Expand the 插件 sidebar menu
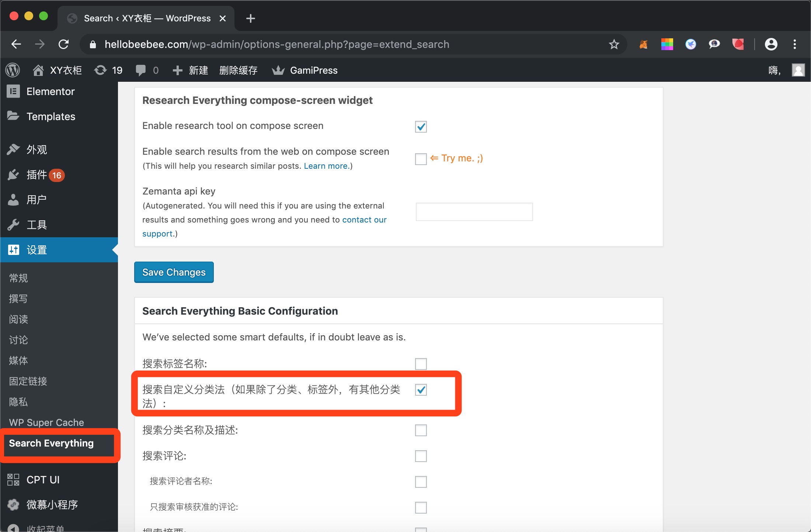The image size is (811, 532). (36, 175)
